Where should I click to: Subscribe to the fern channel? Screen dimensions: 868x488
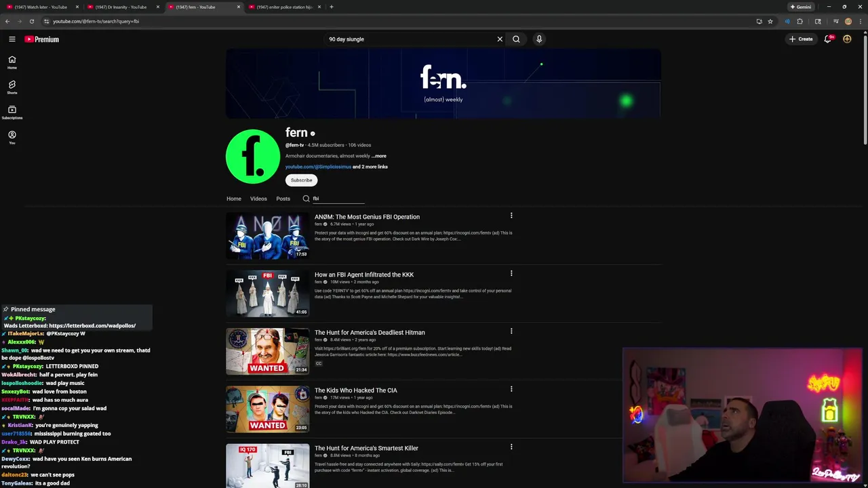(x=301, y=180)
